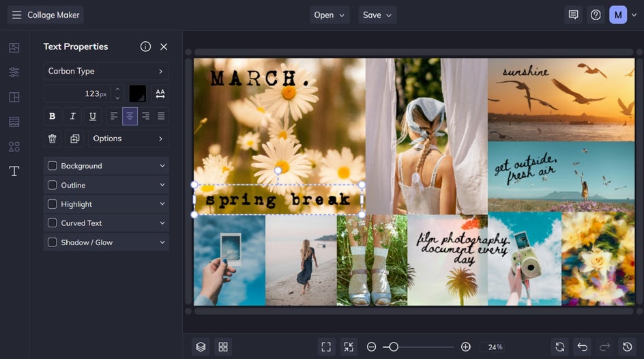Enable the Background checkbox
This screenshot has height=359, width=644.
[53, 166]
